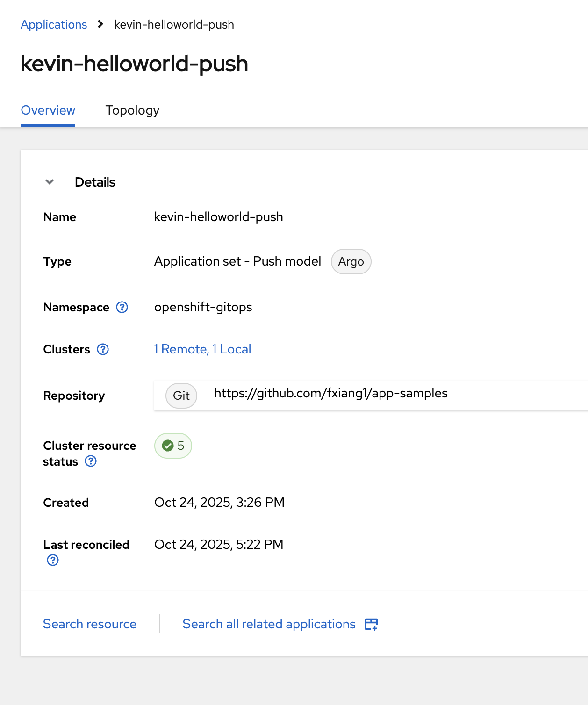588x705 pixels.
Task: Open the Topology tab
Action: (132, 110)
